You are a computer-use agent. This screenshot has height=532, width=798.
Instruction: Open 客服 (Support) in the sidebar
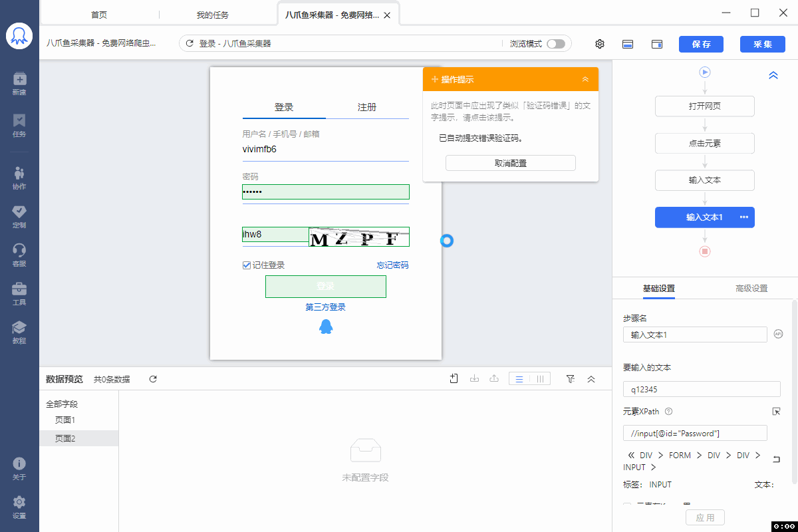coord(19,255)
